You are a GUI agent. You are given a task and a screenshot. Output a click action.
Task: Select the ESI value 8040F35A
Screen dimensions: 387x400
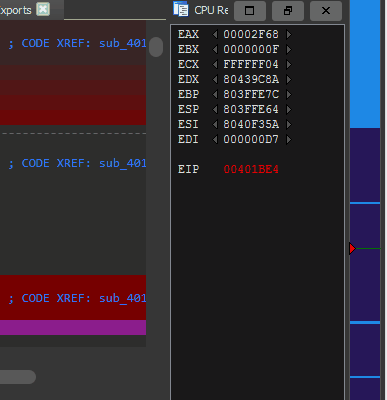251,124
